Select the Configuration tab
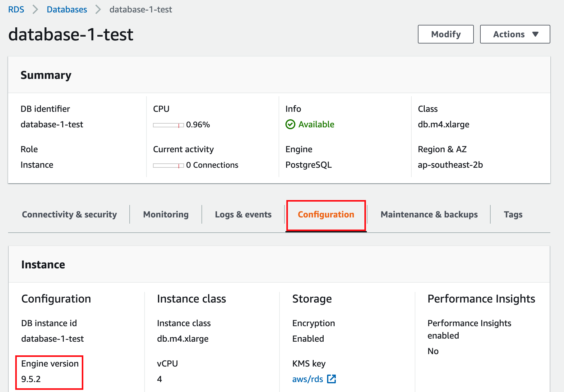The width and height of the screenshot is (564, 392). (326, 215)
